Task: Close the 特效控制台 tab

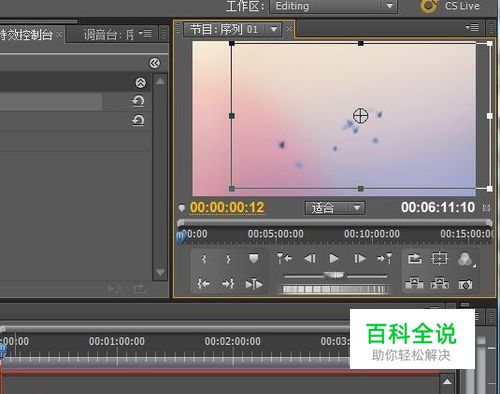Action: tap(59, 34)
